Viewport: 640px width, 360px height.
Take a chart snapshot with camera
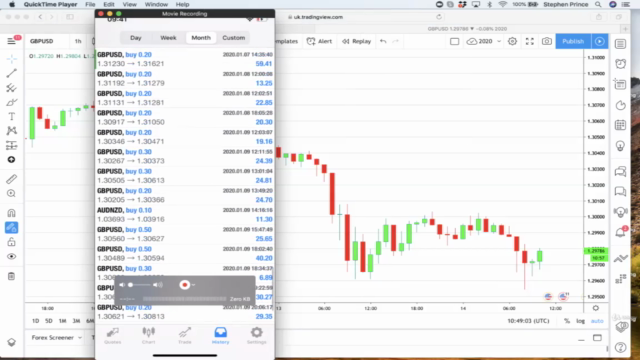tap(547, 41)
